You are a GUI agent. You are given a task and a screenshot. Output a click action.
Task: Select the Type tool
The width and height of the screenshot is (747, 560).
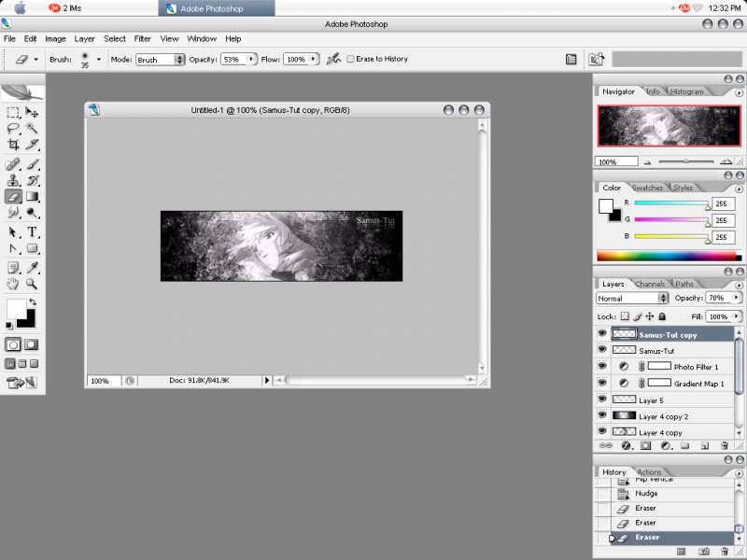click(32, 232)
